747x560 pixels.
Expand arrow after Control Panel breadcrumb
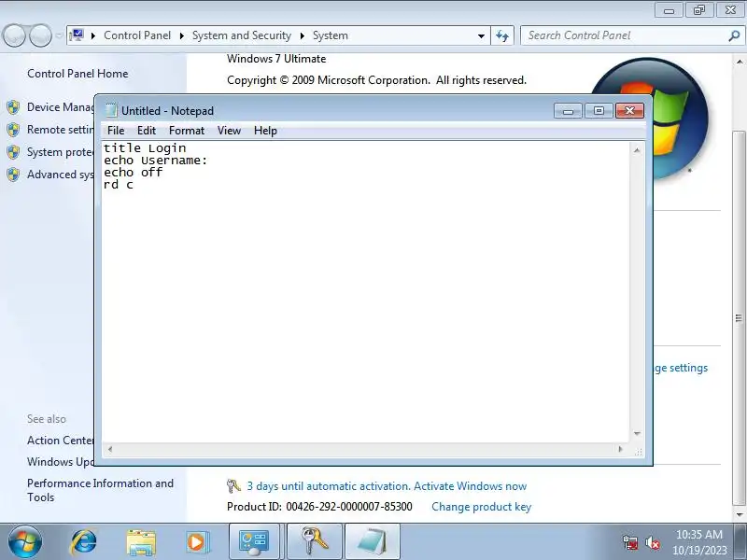[182, 35]
